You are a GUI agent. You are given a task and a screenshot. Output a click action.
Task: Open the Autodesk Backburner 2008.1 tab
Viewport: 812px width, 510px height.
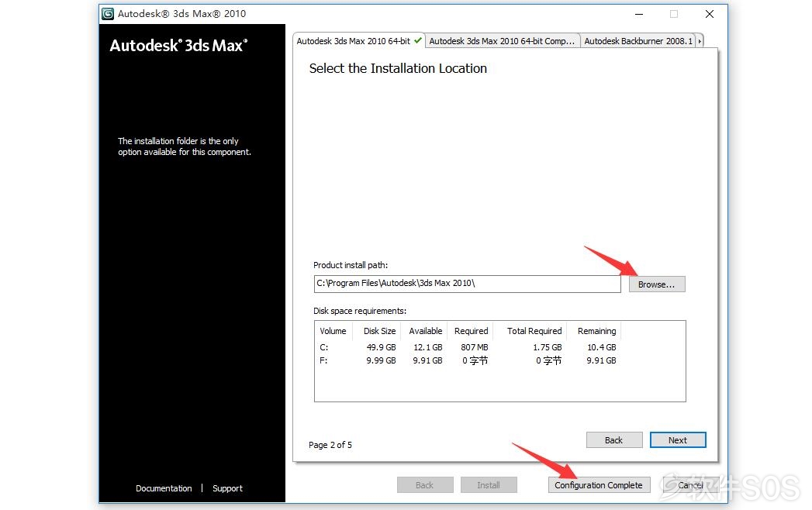coord(638,41)
